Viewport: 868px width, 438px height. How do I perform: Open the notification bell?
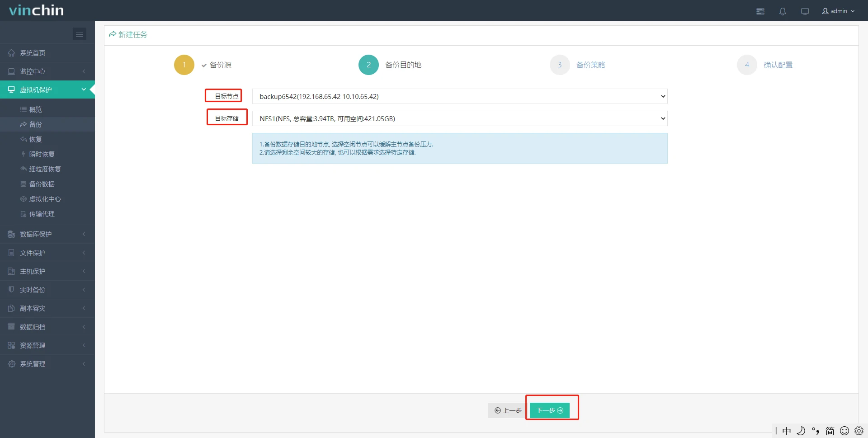783,11
